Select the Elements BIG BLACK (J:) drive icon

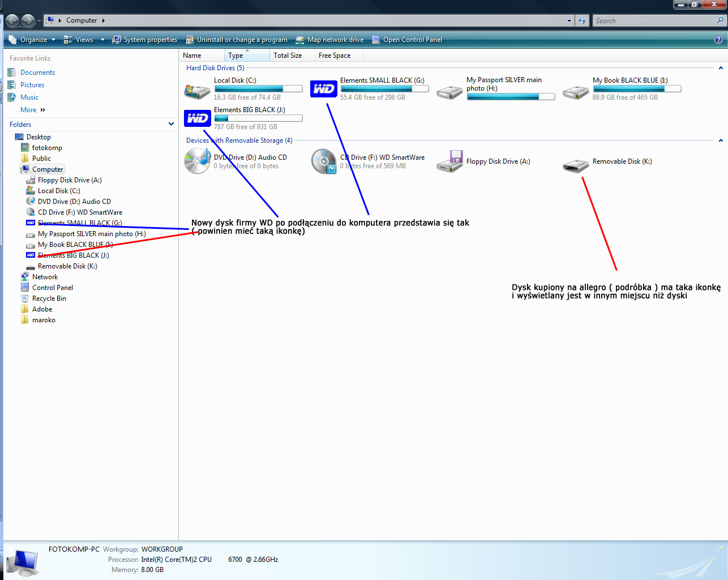tap(198, 118)
